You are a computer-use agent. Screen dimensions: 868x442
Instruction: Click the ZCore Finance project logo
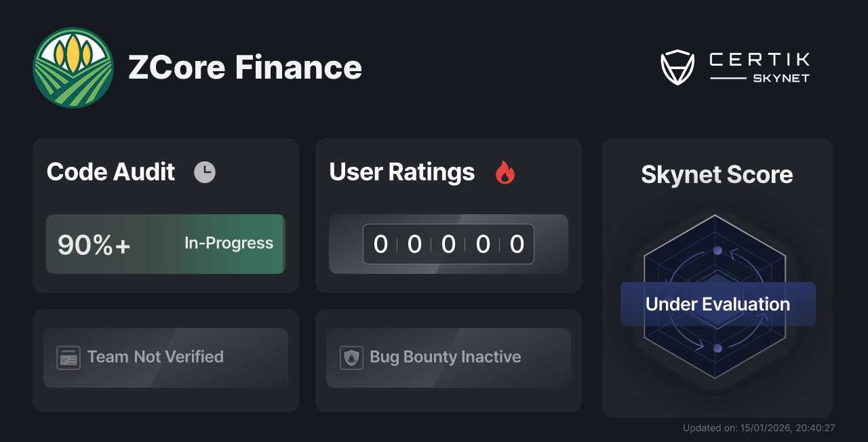pos(73,68)
